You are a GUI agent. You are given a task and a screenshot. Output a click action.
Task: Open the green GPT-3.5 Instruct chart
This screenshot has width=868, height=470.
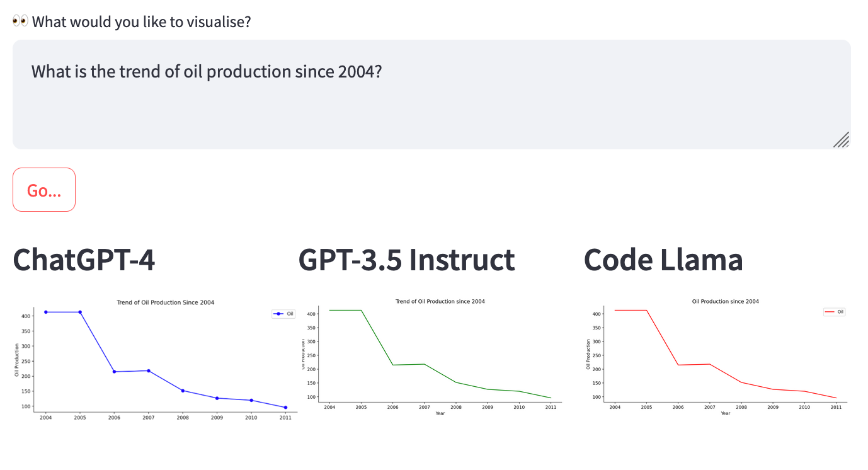tap(435, 356)
